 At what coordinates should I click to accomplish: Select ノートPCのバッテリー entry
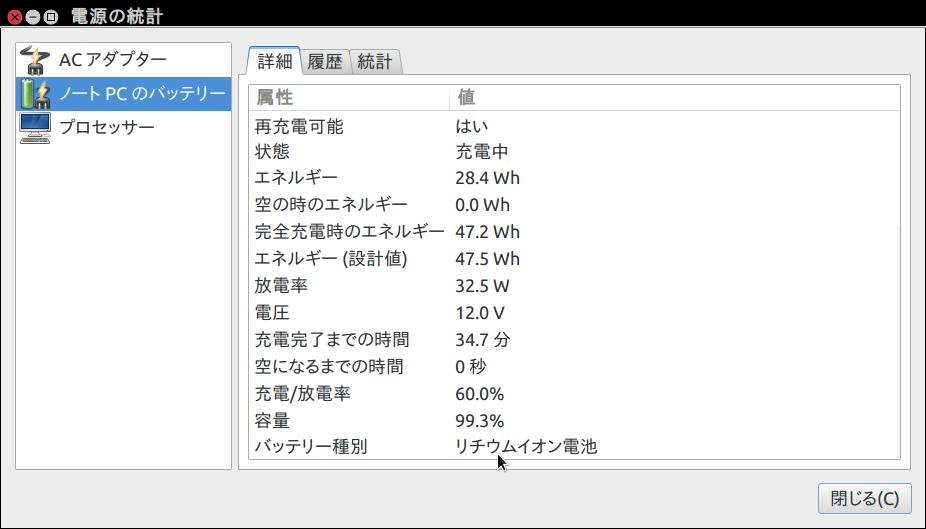(123, 94)
